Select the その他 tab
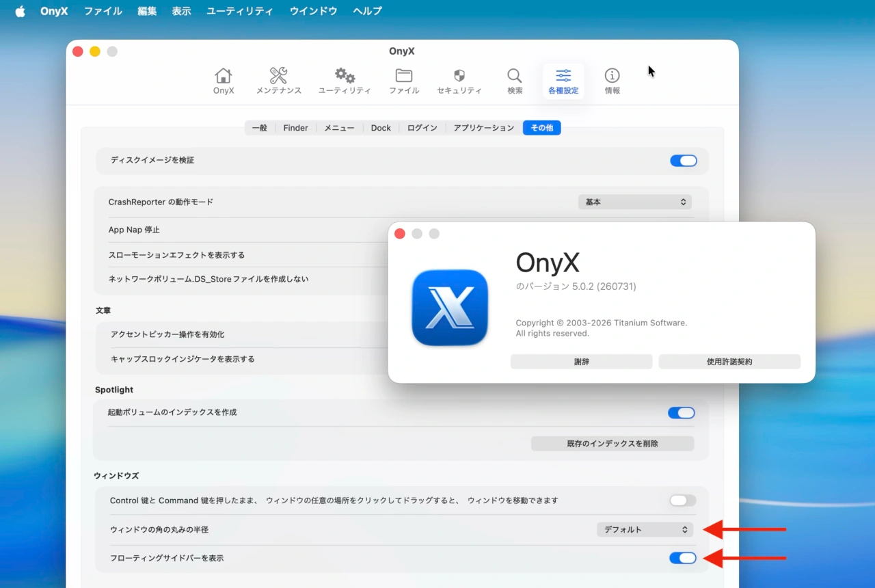Image resolution: width=875 pixels, height=588 pixels. [x=542, y=128]
